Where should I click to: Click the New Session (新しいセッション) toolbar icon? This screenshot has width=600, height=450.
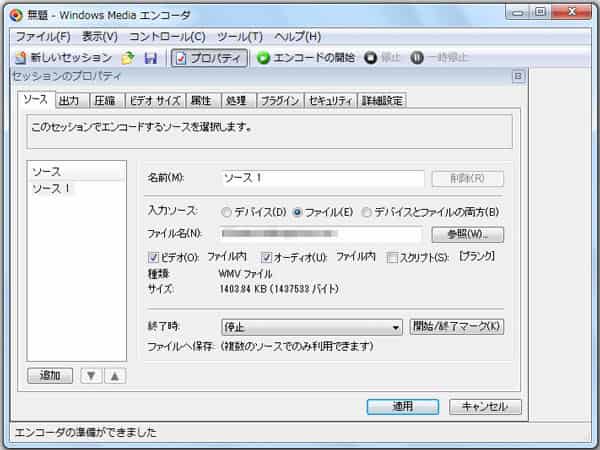point(21,58)
